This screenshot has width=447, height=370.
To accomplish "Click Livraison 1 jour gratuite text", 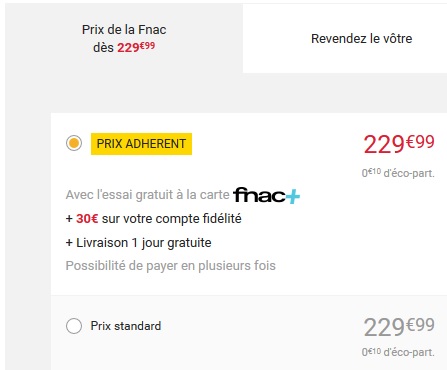I will 144,243.
